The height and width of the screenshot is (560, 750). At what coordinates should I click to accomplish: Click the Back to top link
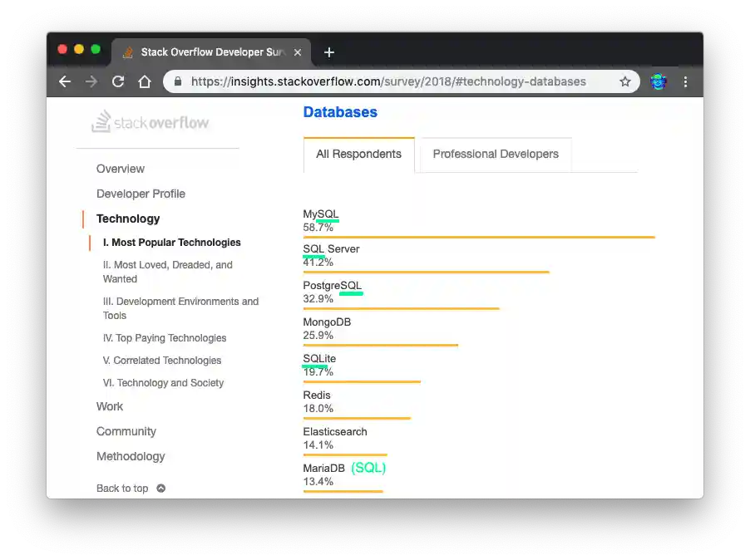pos(122,489)
